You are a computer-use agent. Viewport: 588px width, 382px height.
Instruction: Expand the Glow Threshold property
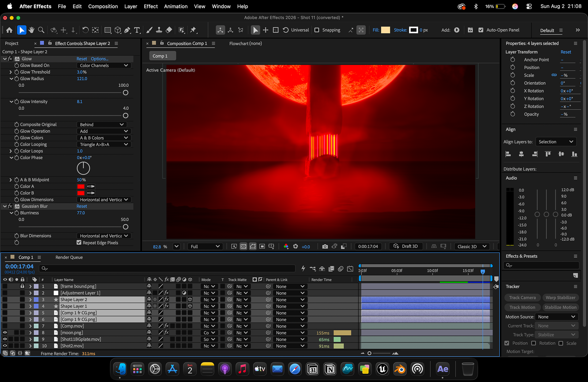[11, 72]
